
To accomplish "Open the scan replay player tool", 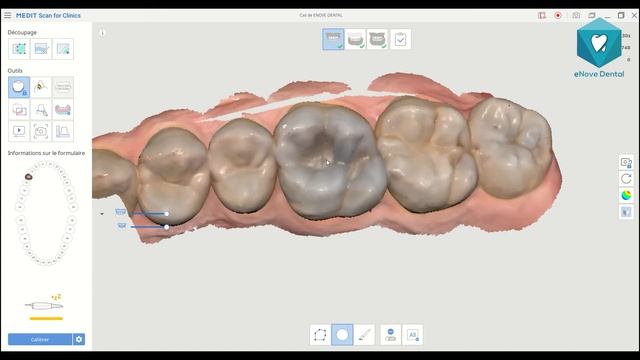I will (x=19, y=131).
